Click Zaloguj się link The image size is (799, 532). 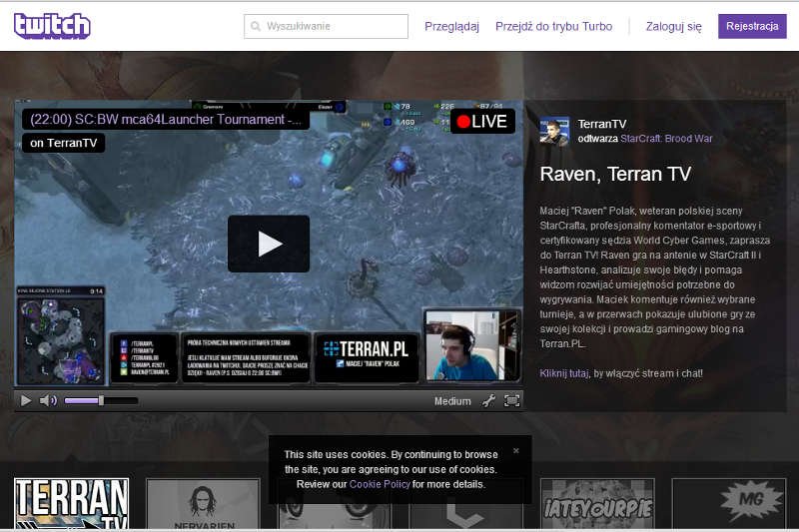[673, 27]
